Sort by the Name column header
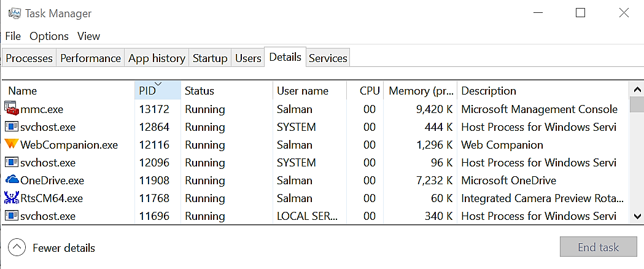 69,91
